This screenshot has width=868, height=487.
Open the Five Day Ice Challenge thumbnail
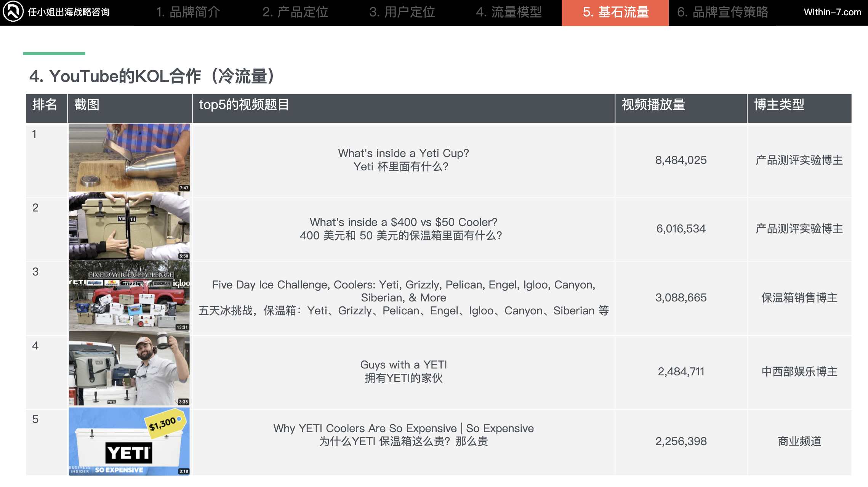pos(129,296)
